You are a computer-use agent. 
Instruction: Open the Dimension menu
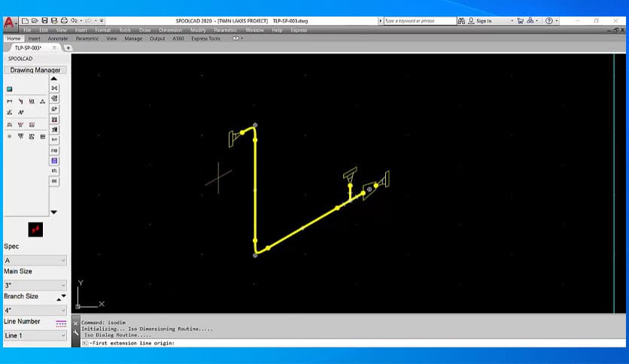coord(171,30)
